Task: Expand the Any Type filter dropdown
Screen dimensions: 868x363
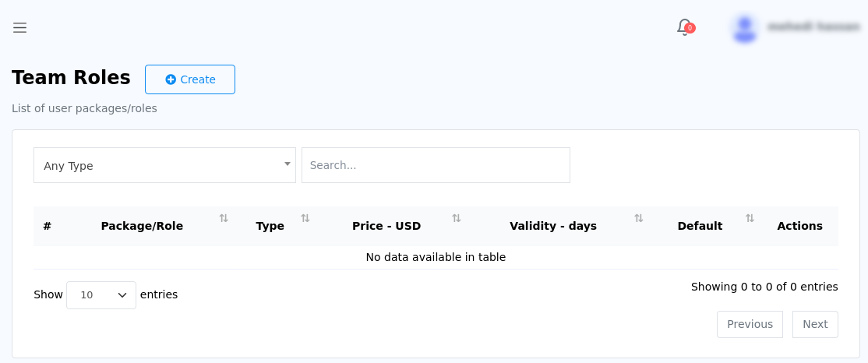Action: pyautogui.click(x=164, y=165)
